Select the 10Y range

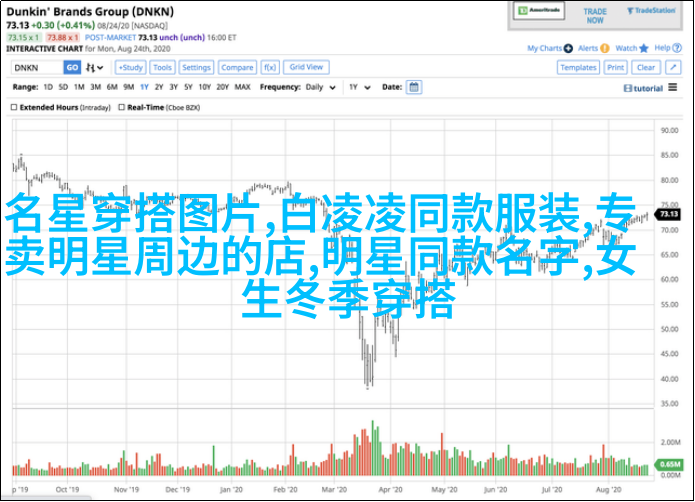(204, 87)
